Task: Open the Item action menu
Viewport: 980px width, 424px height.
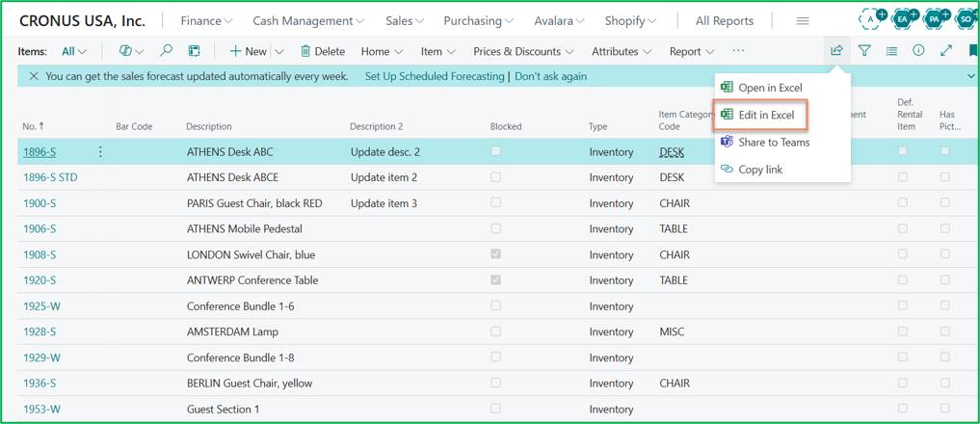Action: 437,51
